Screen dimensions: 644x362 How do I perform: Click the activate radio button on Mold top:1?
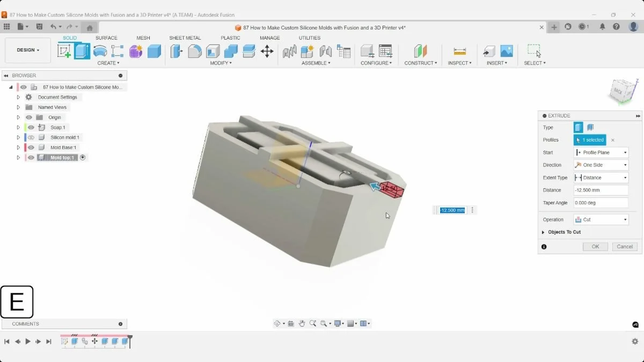point(83,158)
